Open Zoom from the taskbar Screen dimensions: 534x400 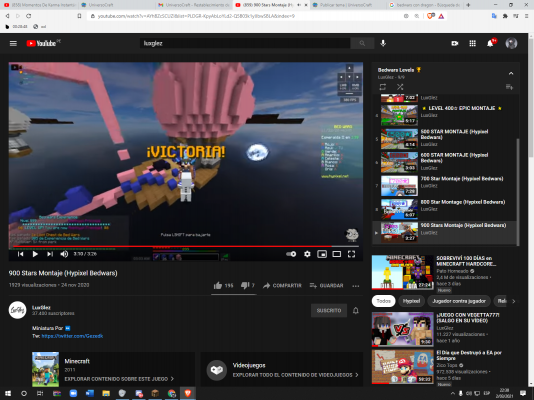(x=73, y=393)
